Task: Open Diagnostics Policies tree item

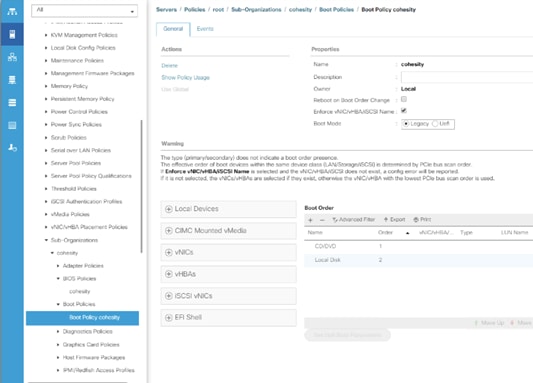Action: point(88,331)
